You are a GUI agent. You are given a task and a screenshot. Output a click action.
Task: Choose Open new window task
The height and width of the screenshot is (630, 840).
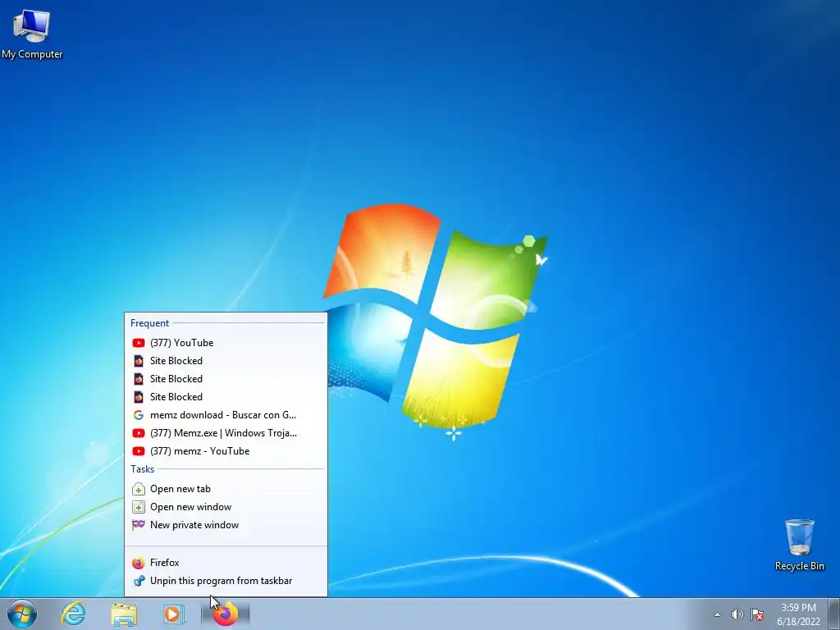226,507
